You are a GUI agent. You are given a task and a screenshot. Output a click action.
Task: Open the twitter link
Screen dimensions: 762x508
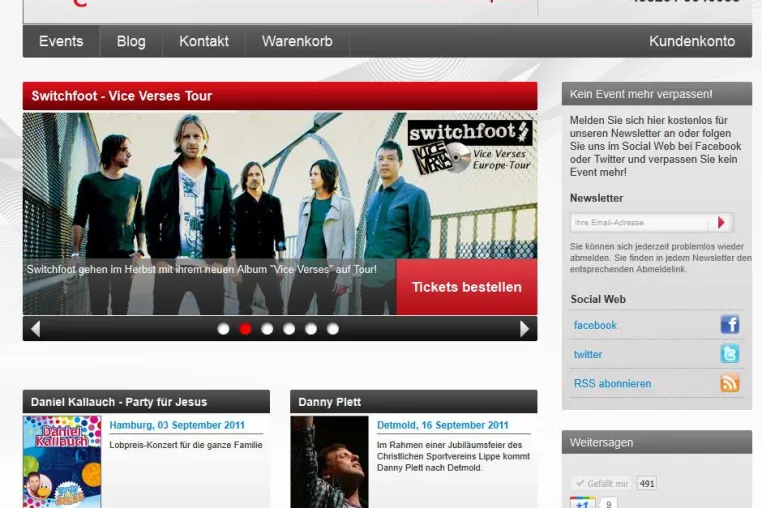pos(588,354)
